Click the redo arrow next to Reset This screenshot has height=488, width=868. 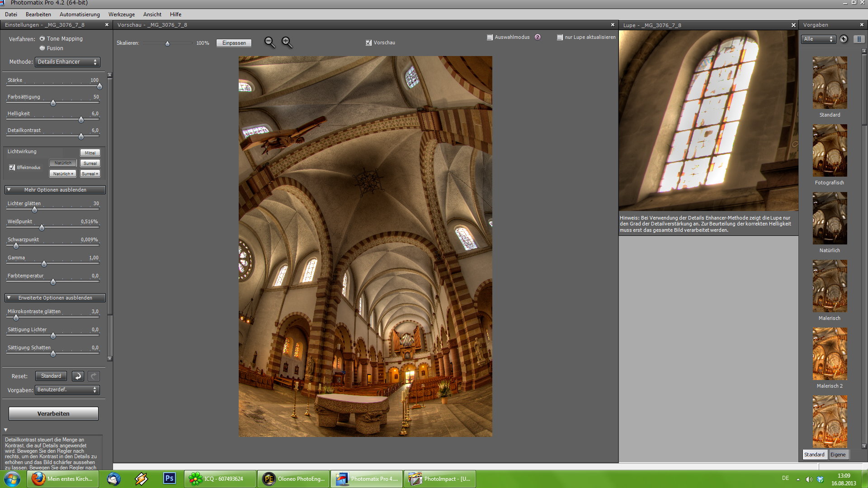click(94, 376)
